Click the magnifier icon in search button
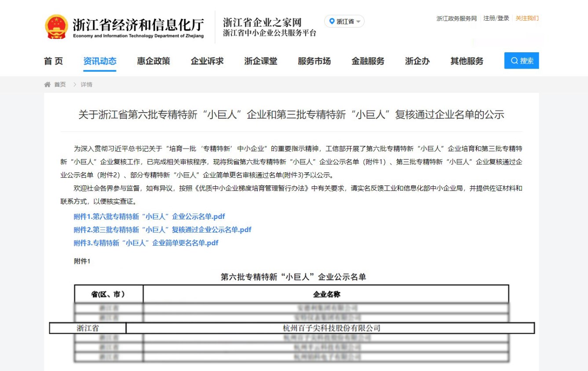The width and height of the screenshot is (588, 371). (x=514, y=61)
